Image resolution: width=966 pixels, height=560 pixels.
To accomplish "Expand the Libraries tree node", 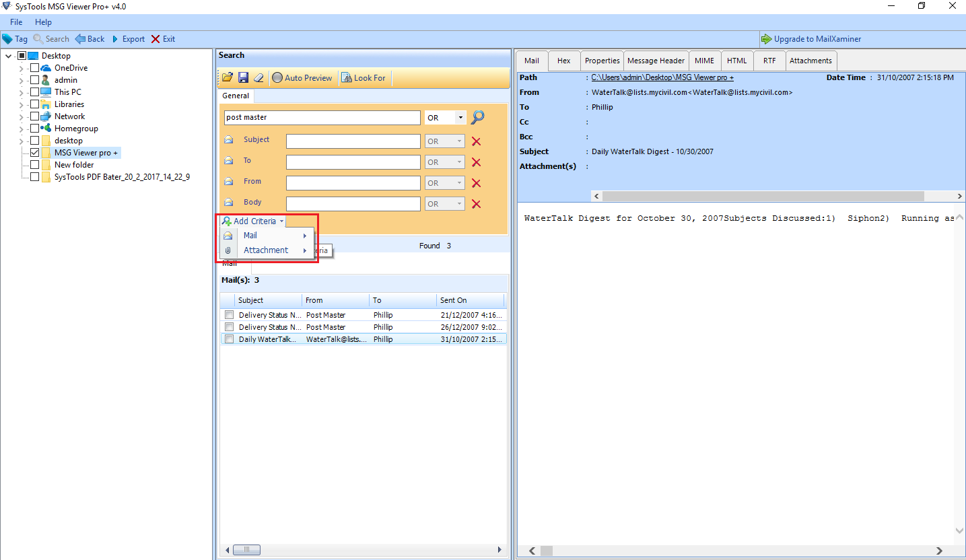I will coord(22,104).
